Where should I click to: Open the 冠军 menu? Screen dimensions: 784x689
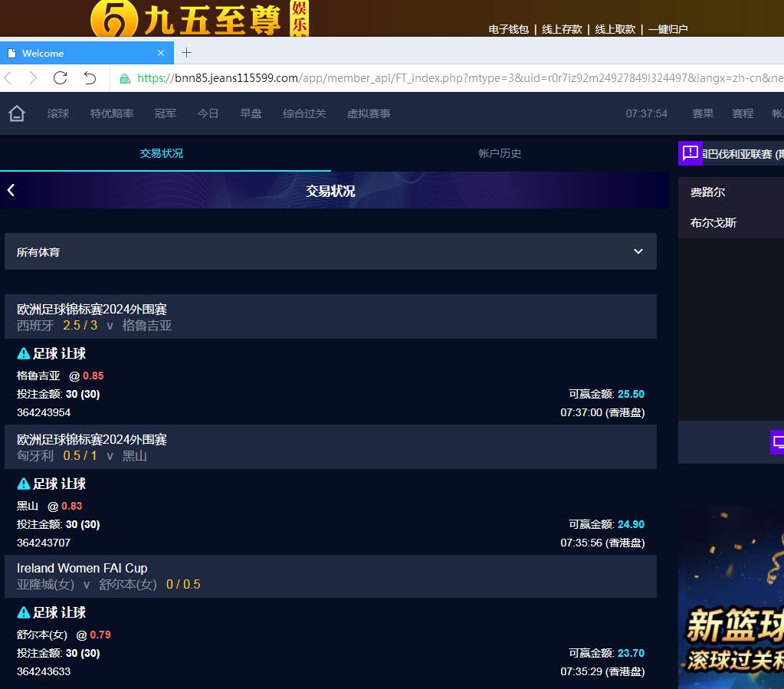(x=166, y=113)
